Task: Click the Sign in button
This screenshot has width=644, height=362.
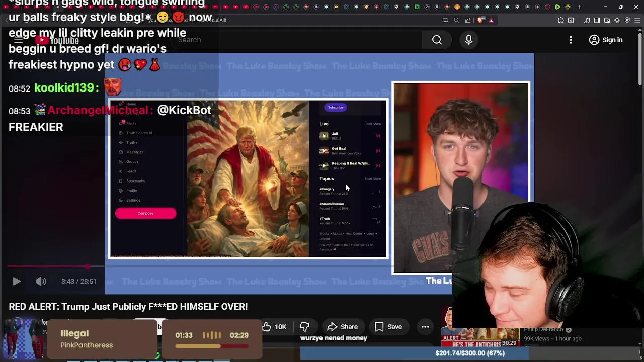Action: pos(606,40)
